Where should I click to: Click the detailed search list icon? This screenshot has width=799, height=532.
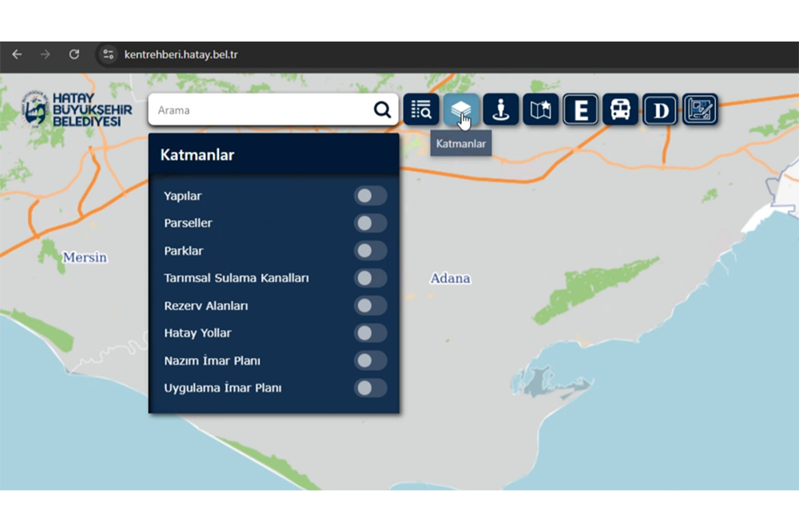(421, 109)
